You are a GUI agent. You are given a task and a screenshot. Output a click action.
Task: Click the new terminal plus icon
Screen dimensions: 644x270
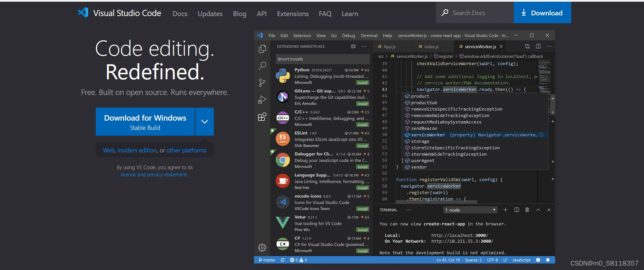coord(506,210)
